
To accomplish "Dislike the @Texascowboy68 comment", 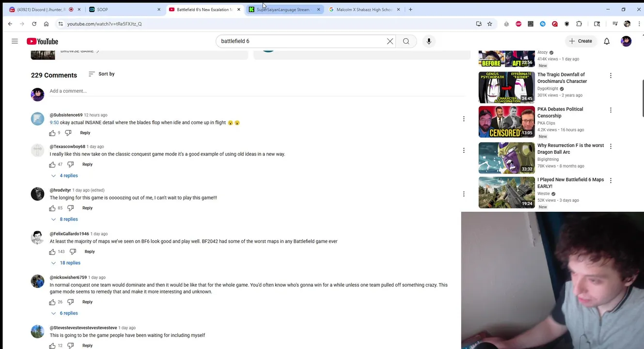I will [x=70, y=164].
